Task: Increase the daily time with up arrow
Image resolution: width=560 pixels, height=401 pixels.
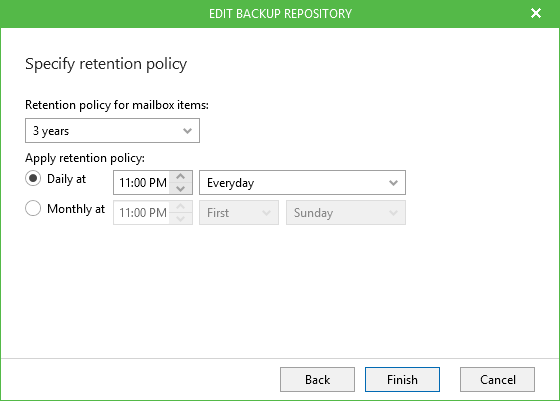Action: pyautogui.click(x=181, y=176)
